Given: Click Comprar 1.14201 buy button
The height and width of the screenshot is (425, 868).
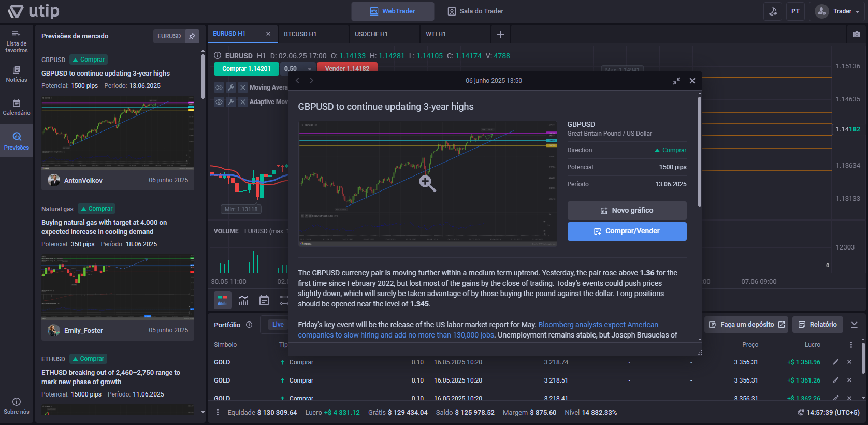Looking at the screenshot, I should tap(247, 69).
